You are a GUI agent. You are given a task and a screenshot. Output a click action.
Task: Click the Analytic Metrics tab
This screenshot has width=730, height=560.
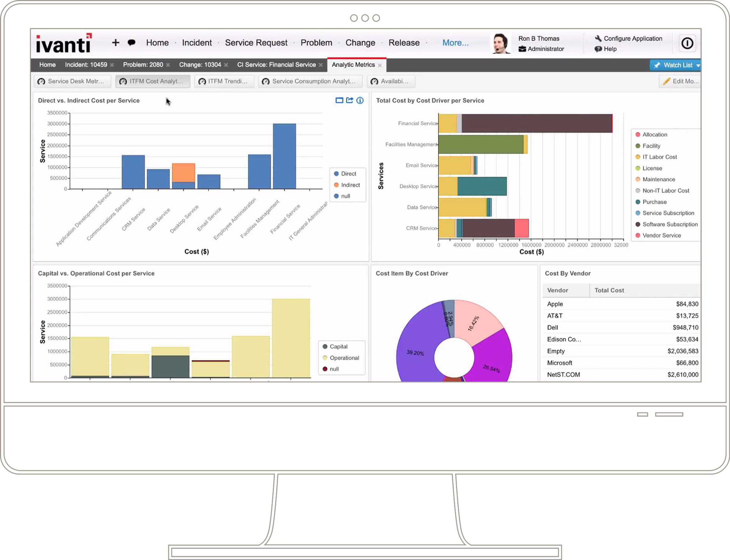353,64
